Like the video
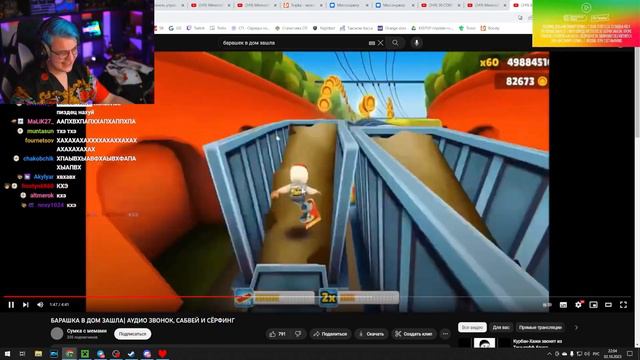The height and width of the screenshot is (360, 640). point(278,334)
